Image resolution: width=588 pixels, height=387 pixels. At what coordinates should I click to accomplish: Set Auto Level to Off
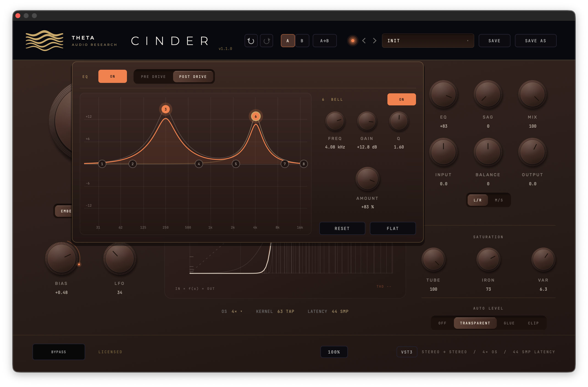click(442, 323)
